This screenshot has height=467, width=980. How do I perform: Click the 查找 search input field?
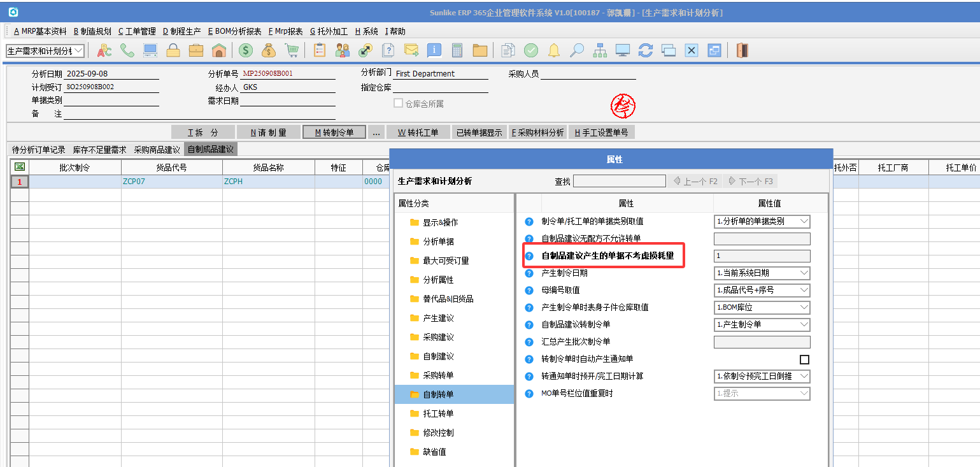pyautogui.click(x=619, y=182)
